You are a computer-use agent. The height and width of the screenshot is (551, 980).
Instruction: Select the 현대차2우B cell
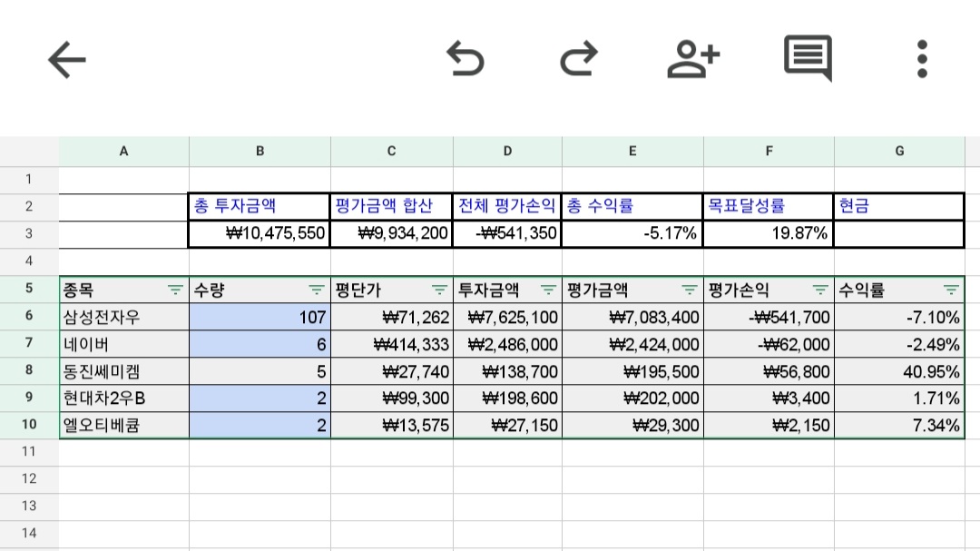click(x=124, y=398)
